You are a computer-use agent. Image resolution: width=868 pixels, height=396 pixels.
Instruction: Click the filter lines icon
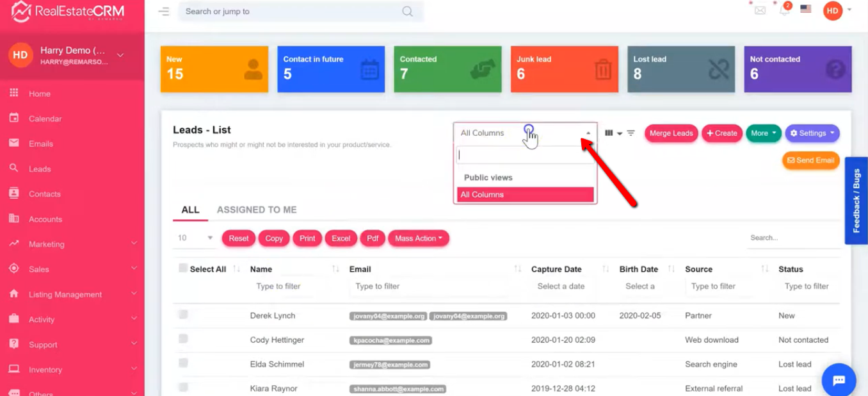coord(631,133)
